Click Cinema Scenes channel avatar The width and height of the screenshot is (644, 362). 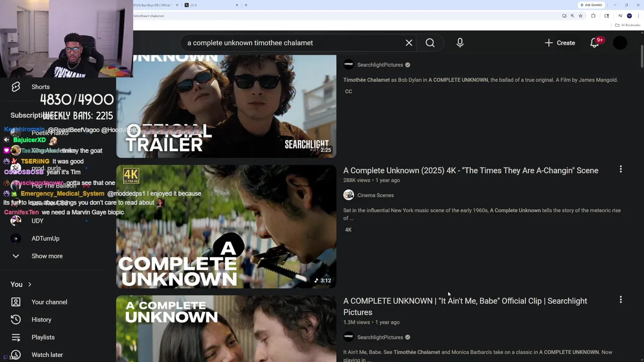click(349, 195)
